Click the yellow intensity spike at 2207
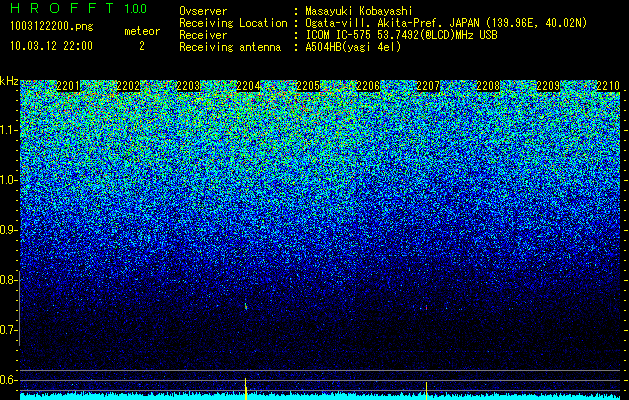 (x=426, y=391)
